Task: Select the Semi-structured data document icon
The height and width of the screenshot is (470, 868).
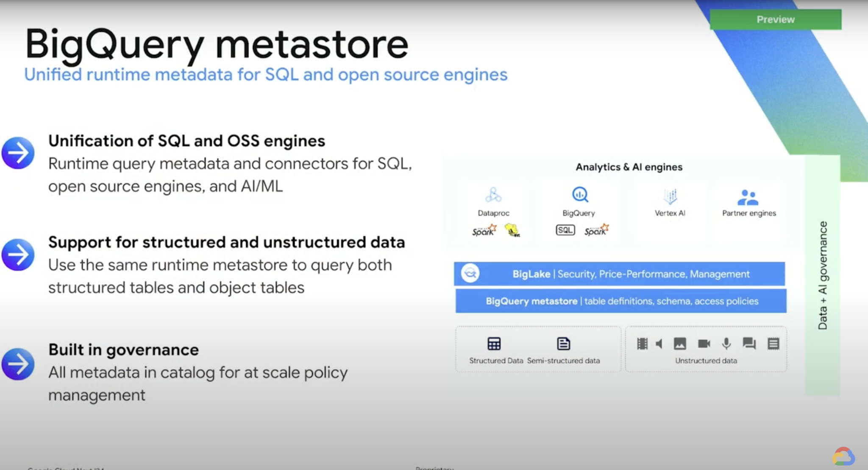Action: (x=563, y=344)
